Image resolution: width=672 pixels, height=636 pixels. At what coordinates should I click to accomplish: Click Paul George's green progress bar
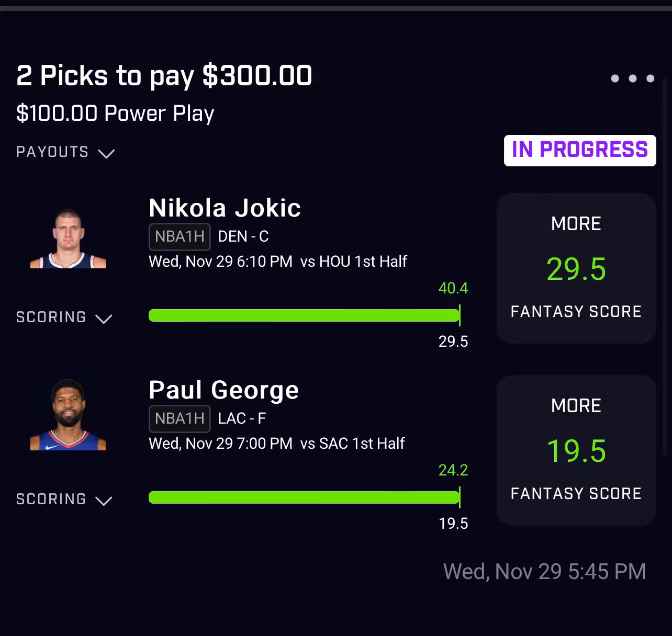click(x=304, y=497)
